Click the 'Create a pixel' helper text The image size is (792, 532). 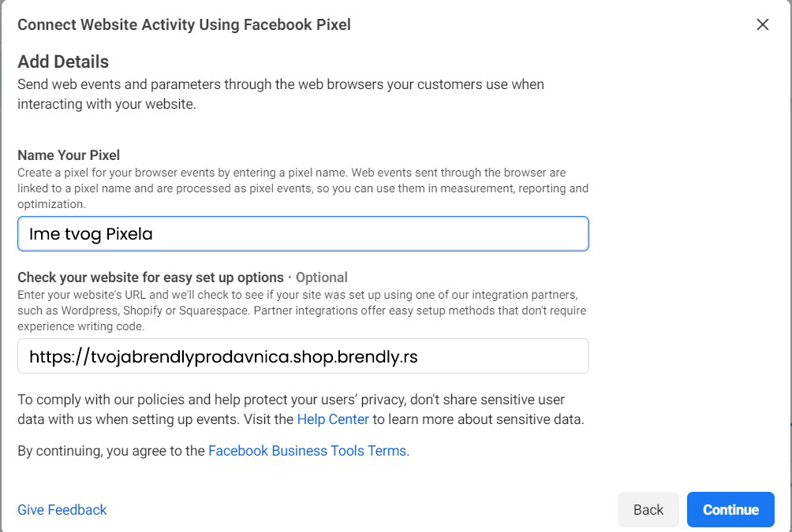point(291,173)
